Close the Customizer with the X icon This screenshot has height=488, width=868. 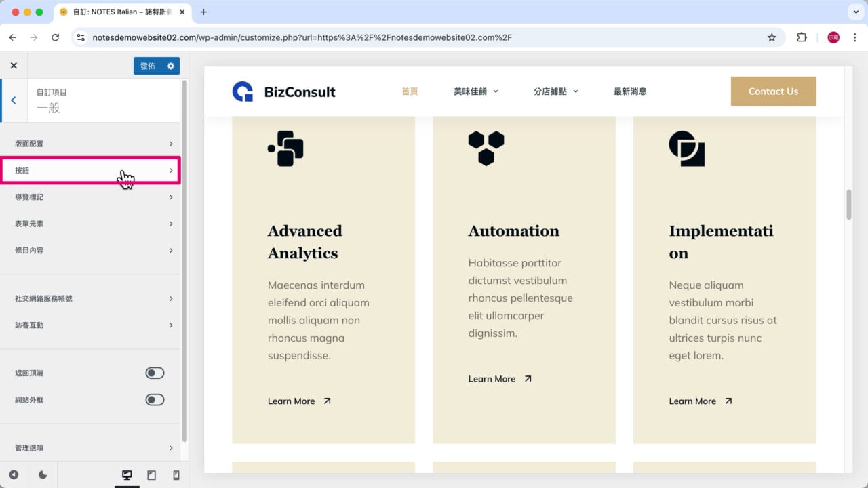(x=14, y=66)
